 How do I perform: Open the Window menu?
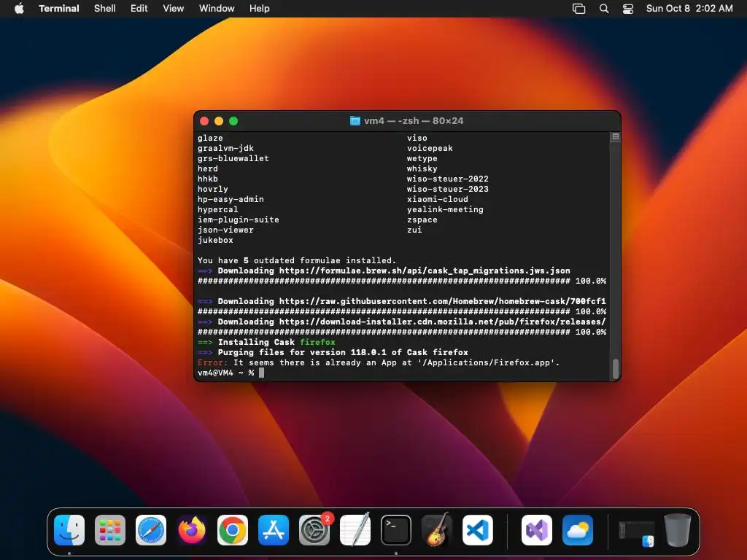[217, 9]
